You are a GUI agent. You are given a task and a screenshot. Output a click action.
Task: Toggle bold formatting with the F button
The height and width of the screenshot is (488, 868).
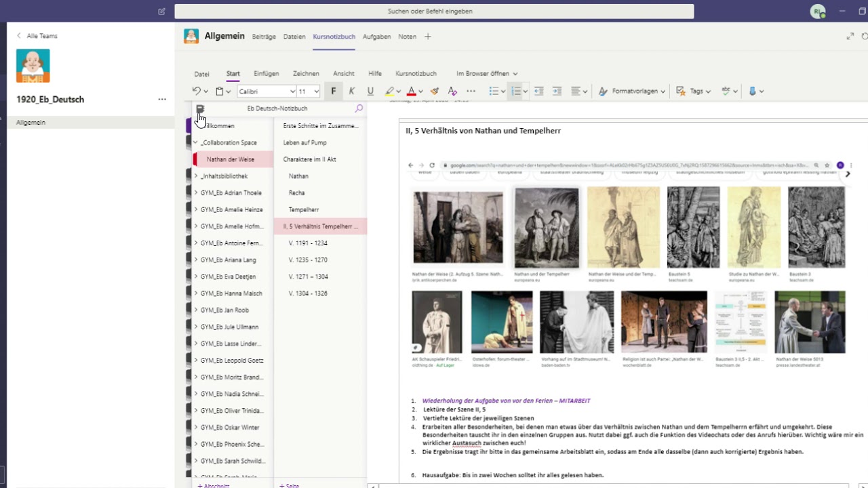[333, 91]
